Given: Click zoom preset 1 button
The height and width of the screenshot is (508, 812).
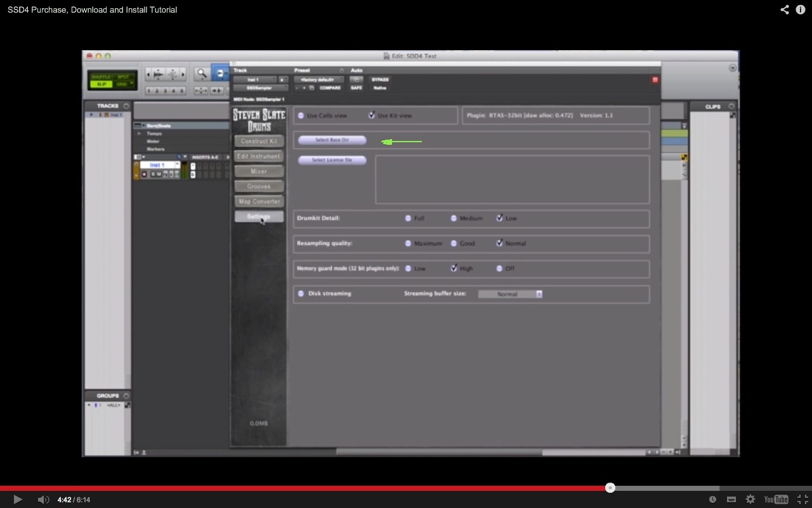Looking at the screenshot, I should click(150, 91).
